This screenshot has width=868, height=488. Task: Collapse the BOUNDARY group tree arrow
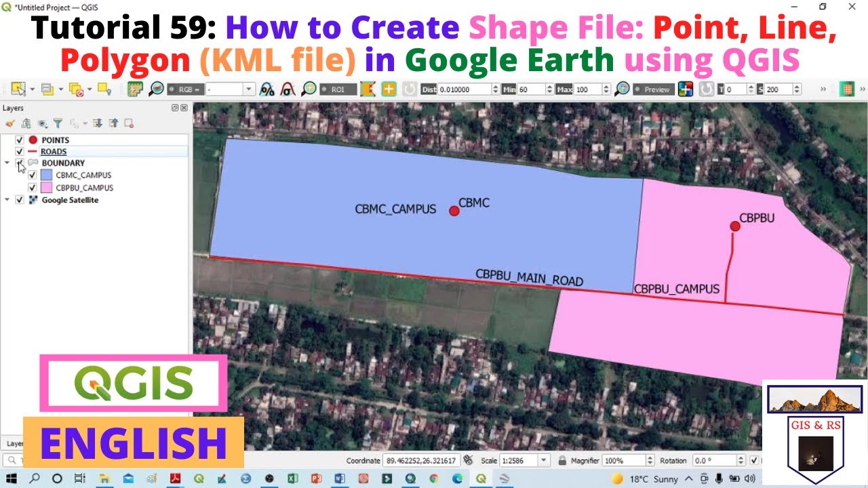(7, 163)
